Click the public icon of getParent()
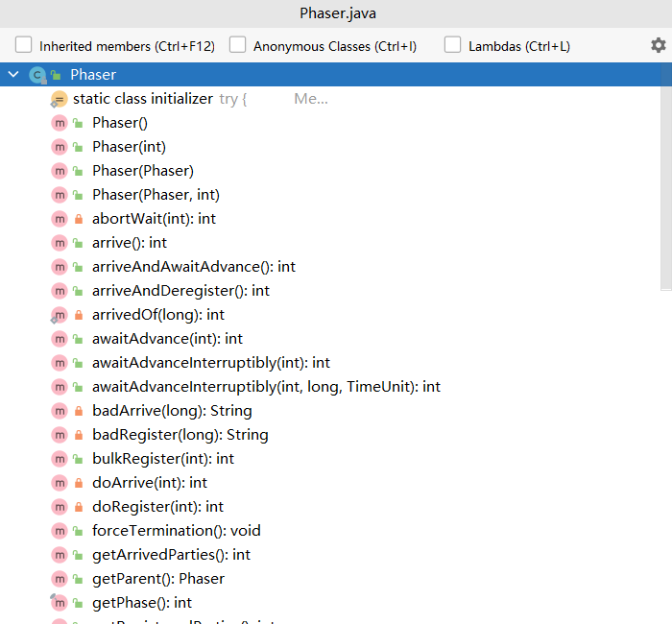The height and width of the screenshot is (624, 672). 78,579
